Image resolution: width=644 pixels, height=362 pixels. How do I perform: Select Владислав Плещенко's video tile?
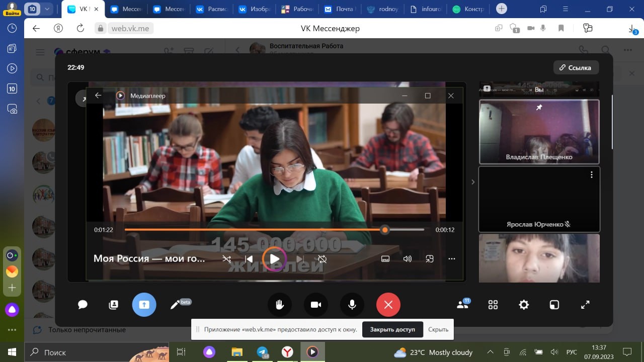click(539, 132)
